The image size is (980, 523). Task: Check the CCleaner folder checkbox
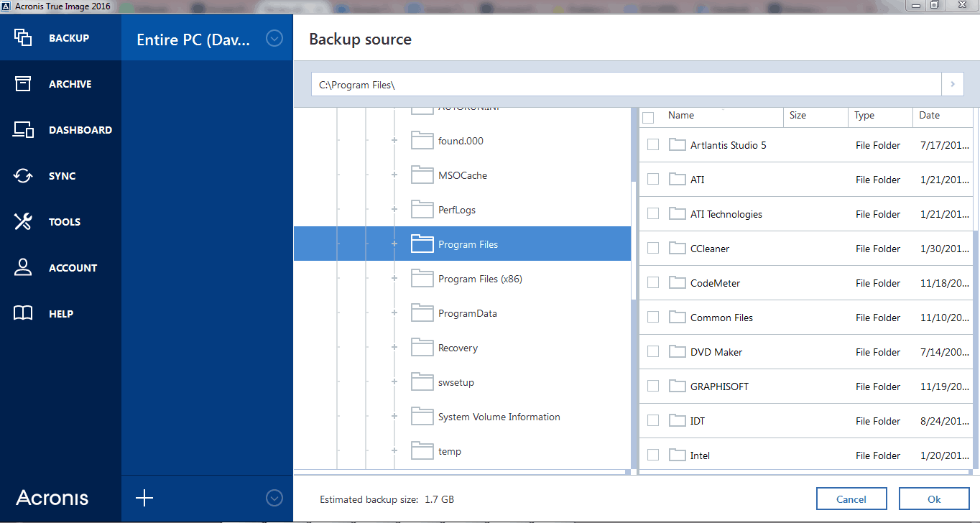pos(653,248)
